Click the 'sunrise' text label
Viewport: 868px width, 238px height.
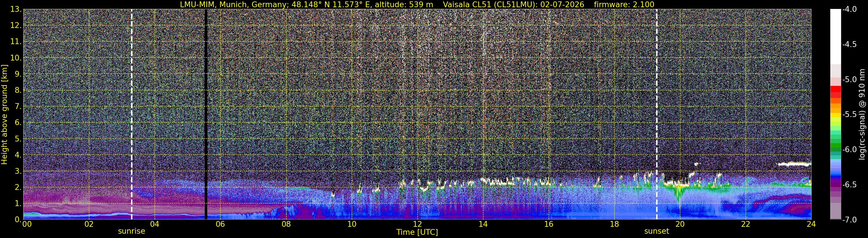tap(131, 231)
